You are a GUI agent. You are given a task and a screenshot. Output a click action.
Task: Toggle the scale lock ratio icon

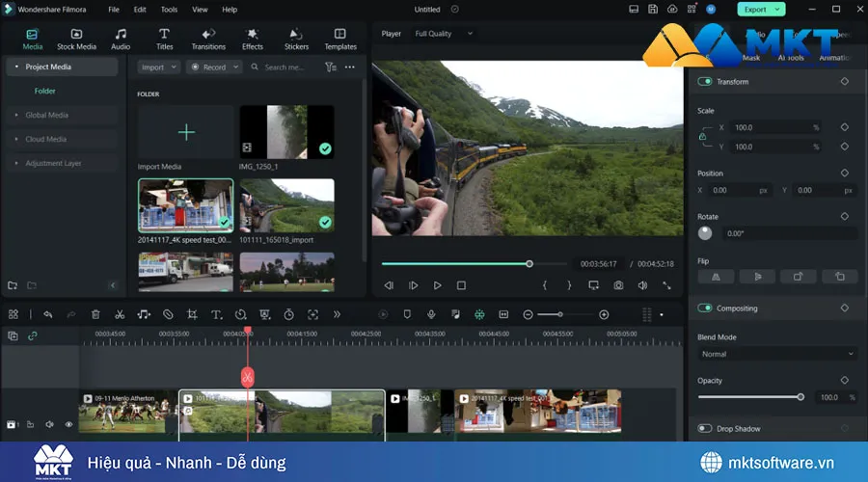click(x=702, y=136)
